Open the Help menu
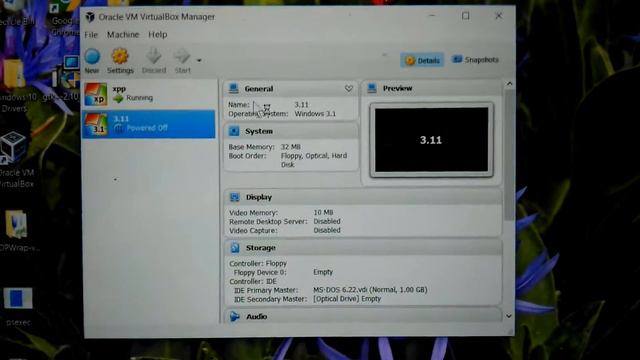Viewport: 640px width, 360px height. (158, 35)
